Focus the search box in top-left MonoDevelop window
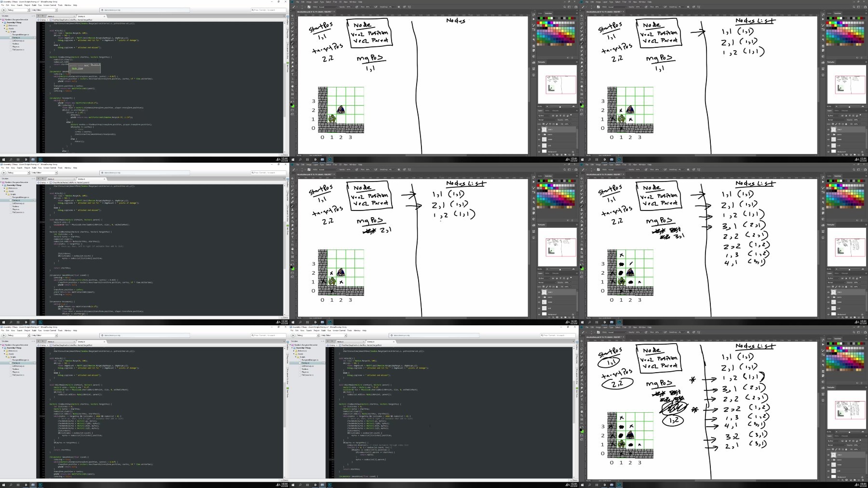This screenshot has height=488, width=868. [x=268, y=10]
